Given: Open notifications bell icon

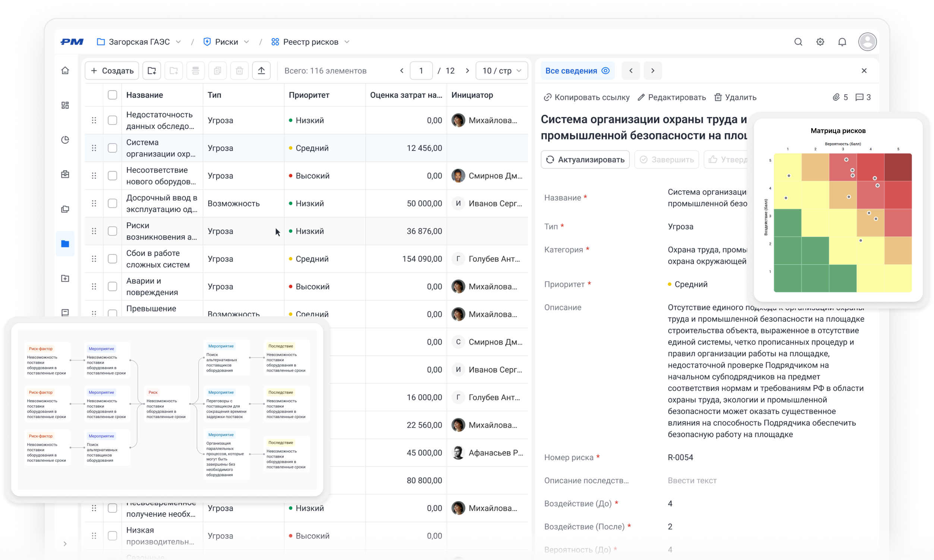Looking at the screenshot, I should [842, 42].
